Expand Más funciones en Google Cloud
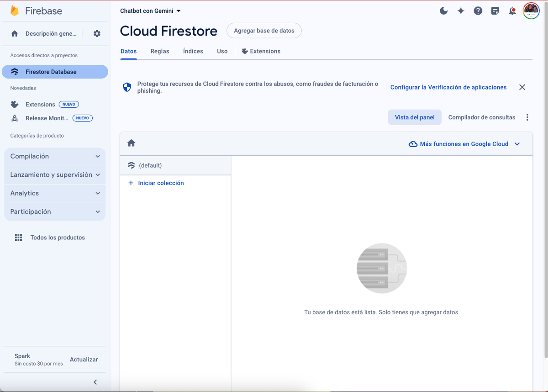The image size is (548, 392). click(x=464, y=144)
